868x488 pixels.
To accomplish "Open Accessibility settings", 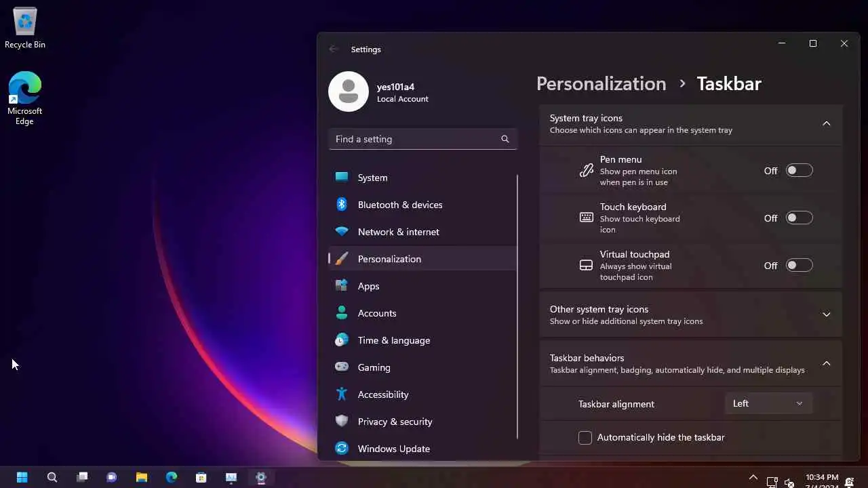I will click(422, 394).
